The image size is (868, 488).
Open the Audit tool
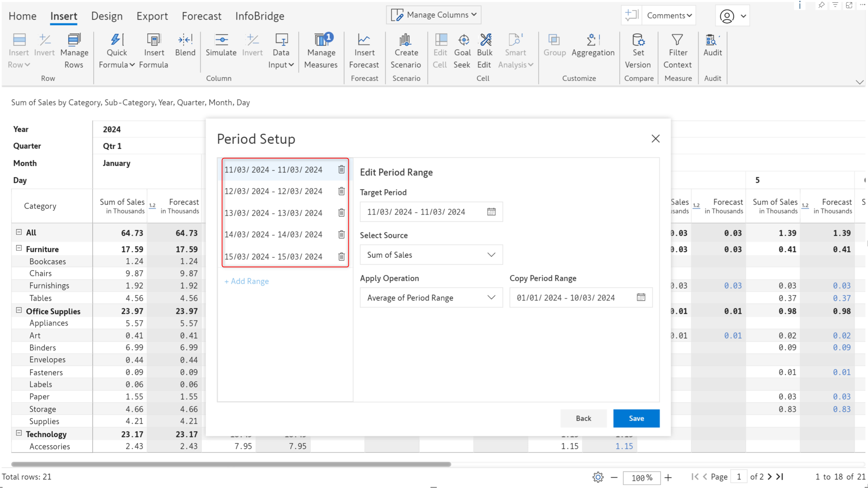point(712,45)
